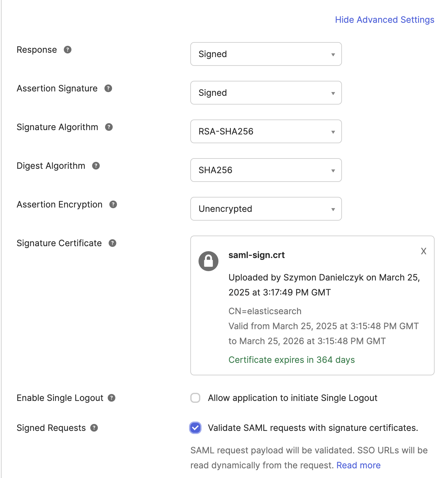The image size is (448, 478).
Task: View help for Signature Certificate
Action: point(112,243)
